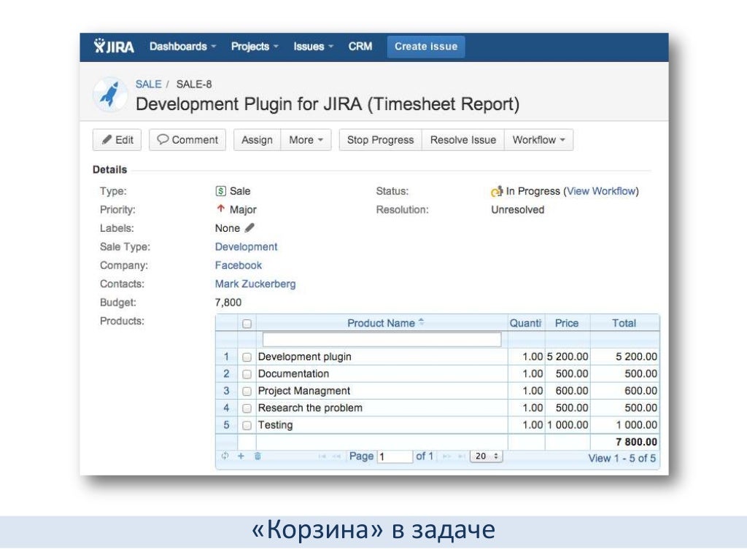The width and height of the screenshot is (747, 560).
Task: Select the Development plugin product name cell
Action: coord(382,357)
